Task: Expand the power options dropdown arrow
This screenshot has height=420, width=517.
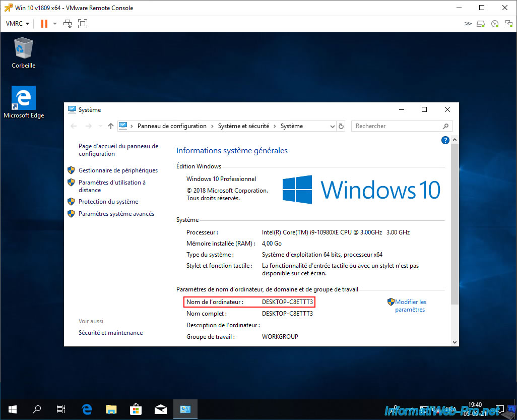Action: (x=55, y=23)
